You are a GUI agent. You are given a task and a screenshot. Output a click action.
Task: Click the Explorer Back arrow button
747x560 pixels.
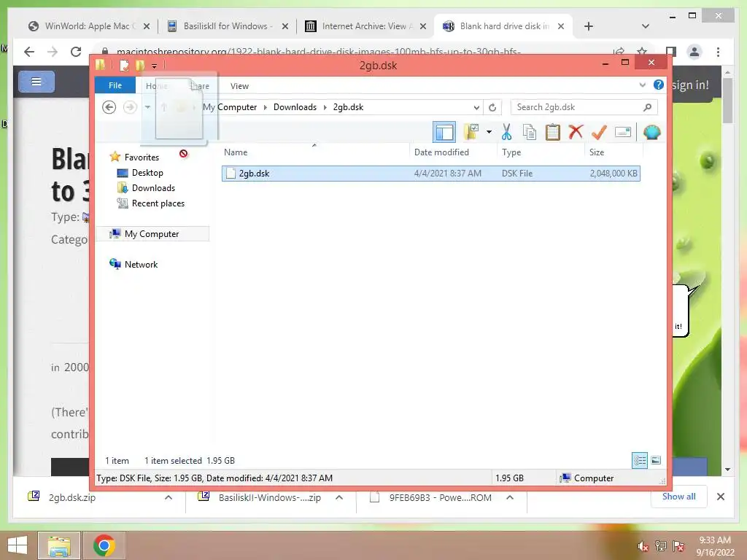tap(109, 107)
